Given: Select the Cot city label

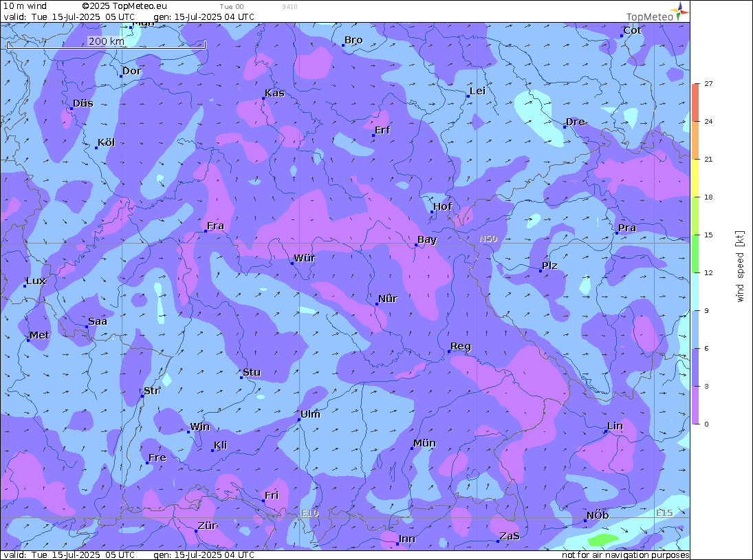Looking at the screenshot, I should [x=632, y=30].
